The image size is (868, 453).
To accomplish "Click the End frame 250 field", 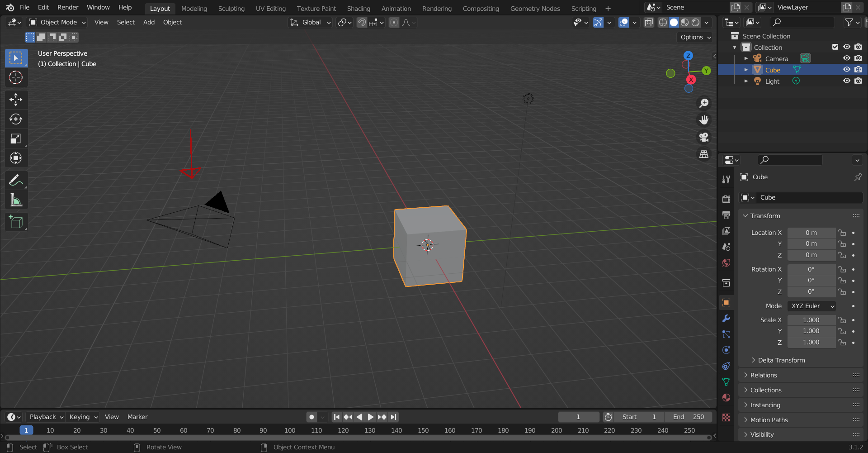I will tap(688, 417).
